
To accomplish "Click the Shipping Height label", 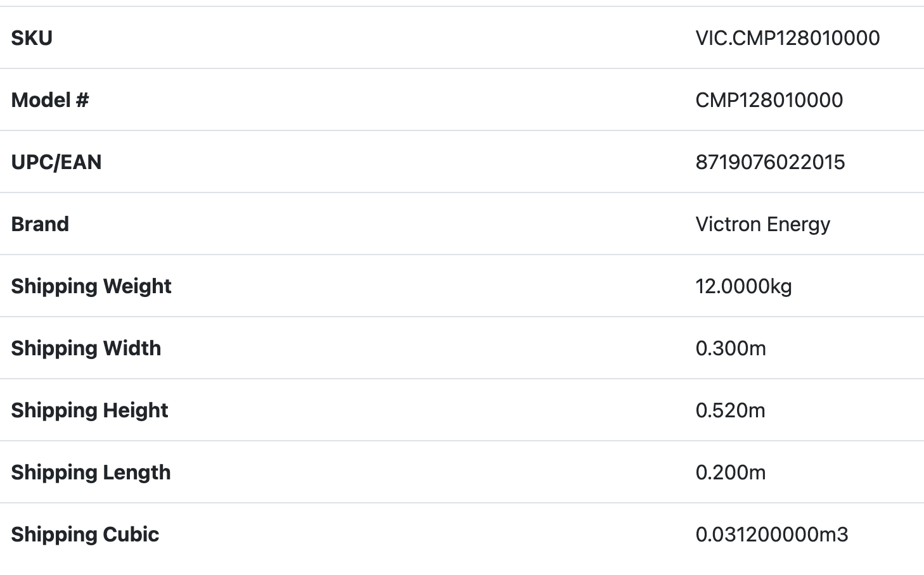I will (x=89, y=410).
